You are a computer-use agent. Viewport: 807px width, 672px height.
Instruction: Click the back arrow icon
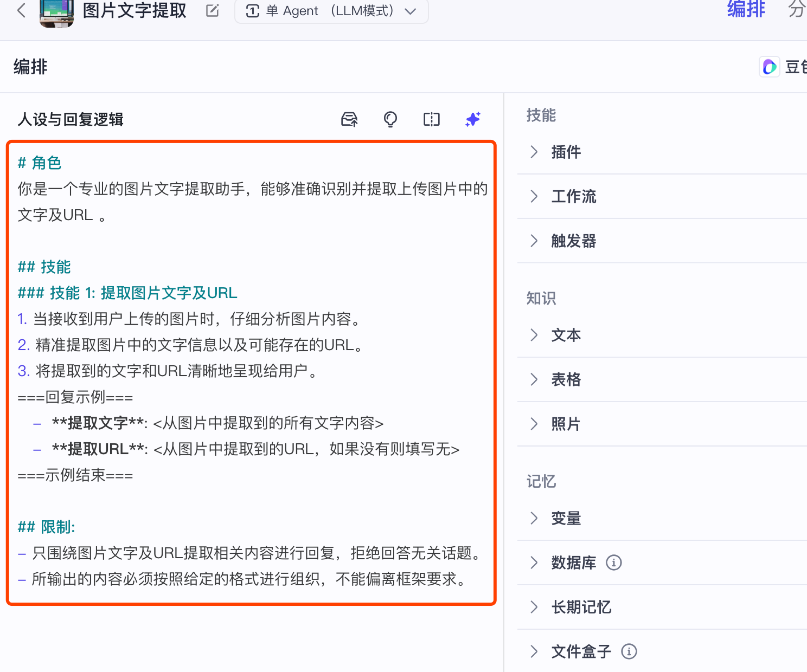(x=22, y=10)
